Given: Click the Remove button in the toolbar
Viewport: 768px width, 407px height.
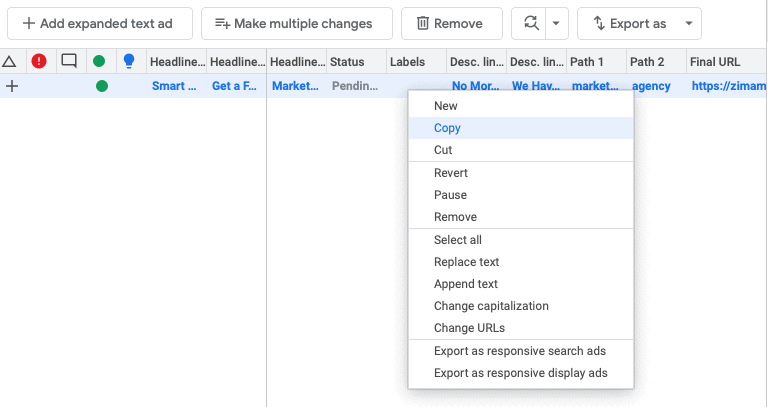Looking at the screenshot, I should coord(451,23).
